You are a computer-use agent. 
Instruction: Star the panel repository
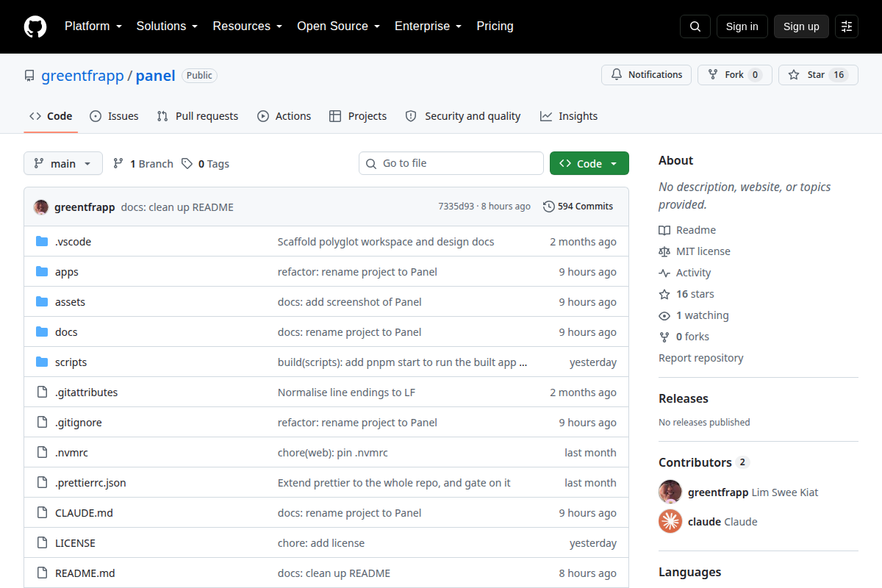click(x=818, y=75)
